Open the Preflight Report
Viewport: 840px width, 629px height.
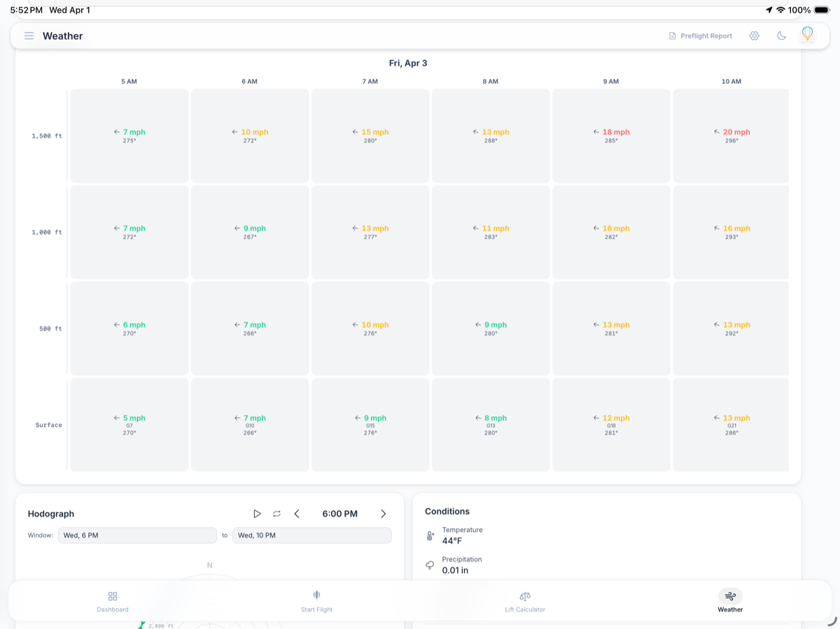point(700,36)
